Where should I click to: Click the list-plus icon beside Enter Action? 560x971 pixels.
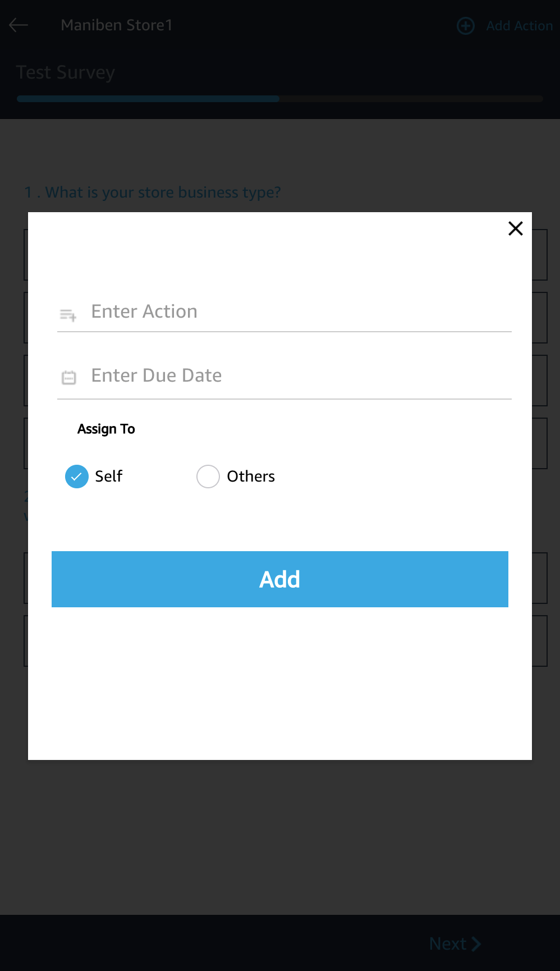[x=68, y=315]
